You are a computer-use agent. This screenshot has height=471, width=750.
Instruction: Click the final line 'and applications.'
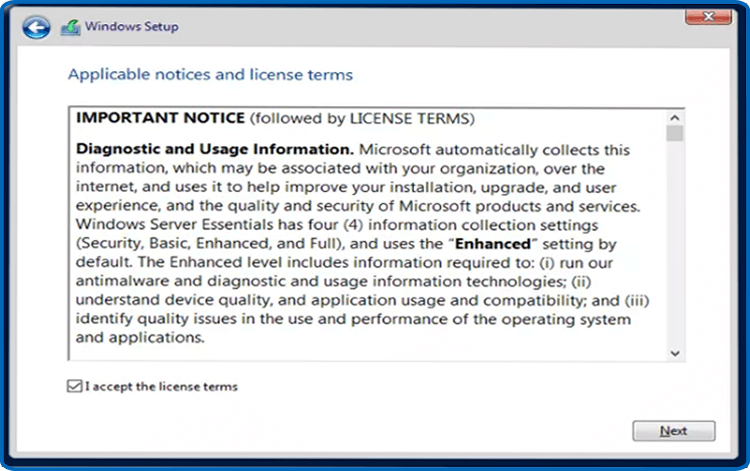(x=140, y=338)
